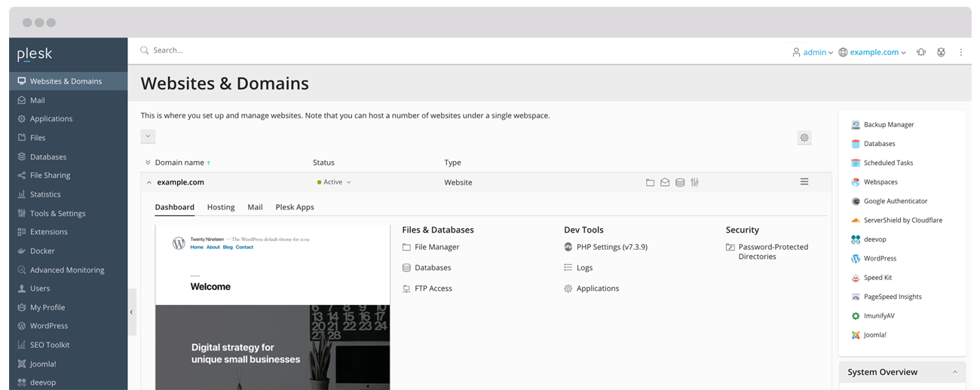Open the vertical three-dots menu in header
Screen dimensions: 980x390
coord(960,53)
